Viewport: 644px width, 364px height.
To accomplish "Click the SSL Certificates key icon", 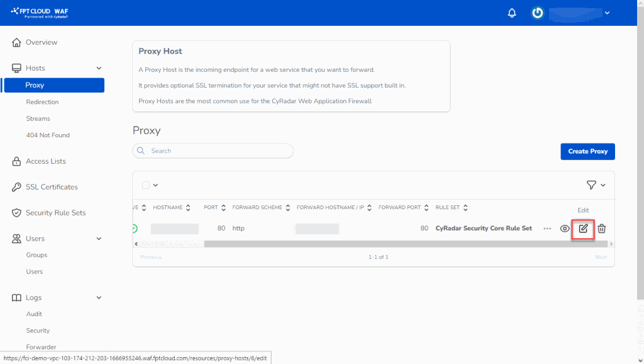I will pos(16,187).
